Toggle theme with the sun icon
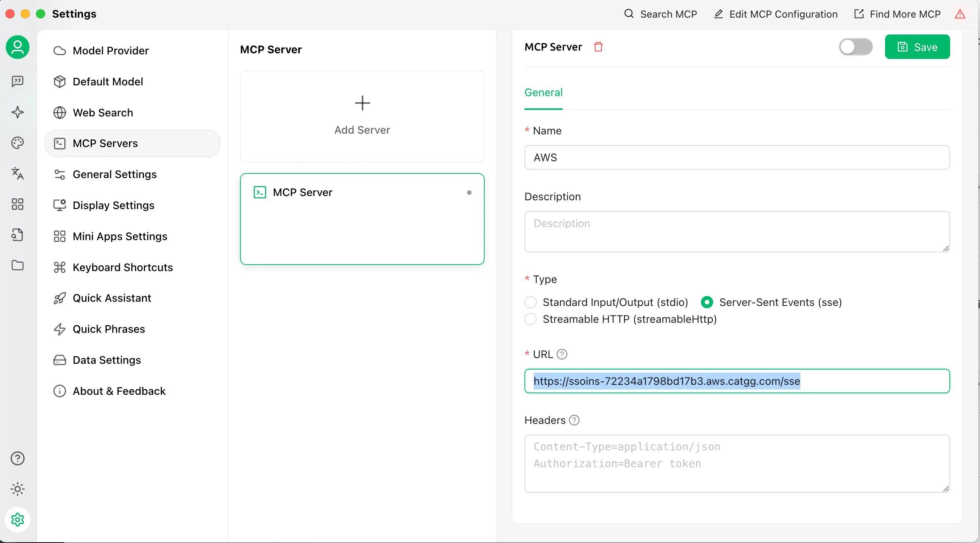Image resolution: width=980 pixels, height=543 pixels. pos(18,489)
